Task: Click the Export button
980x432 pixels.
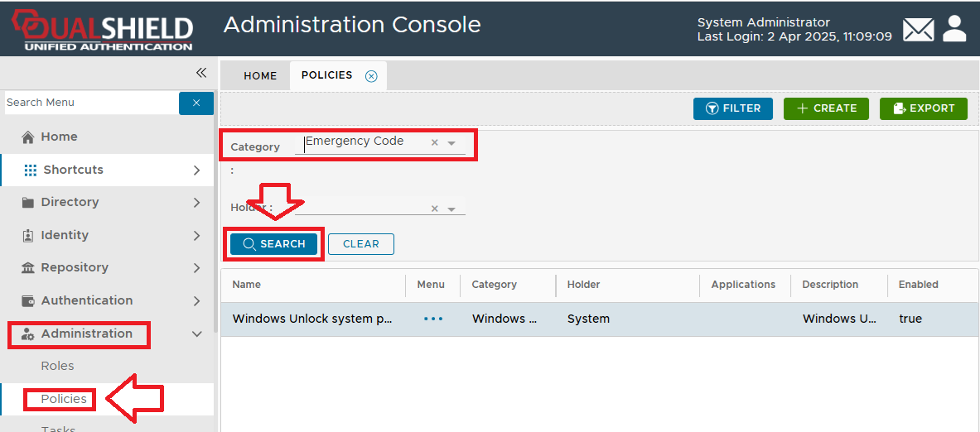Action: tap(924, 108)
